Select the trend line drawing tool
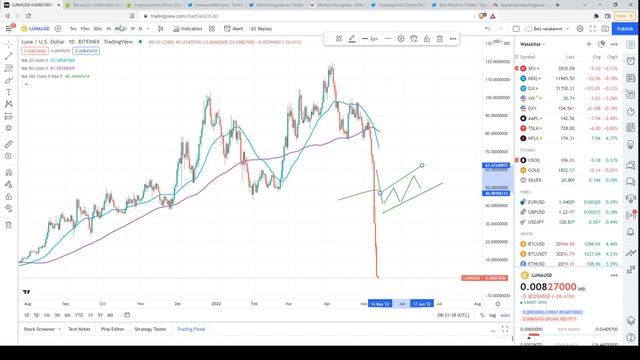640x360 pixels. click(x=9, y=56)
